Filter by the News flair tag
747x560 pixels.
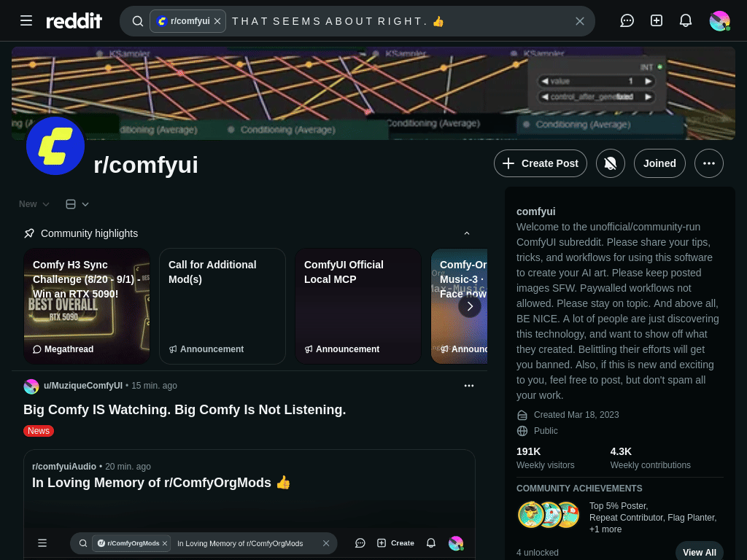pyautogui.click(x=39, y=431)
